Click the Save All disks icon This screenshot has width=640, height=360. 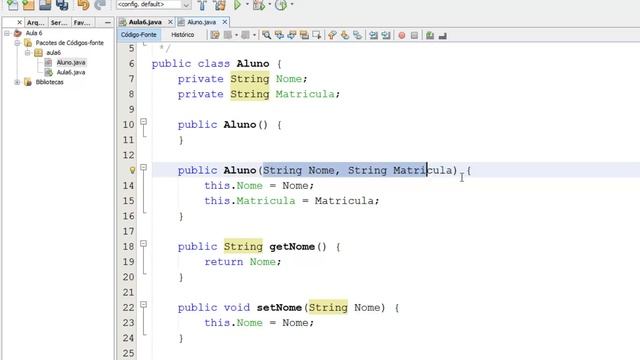tap(62, 5)
